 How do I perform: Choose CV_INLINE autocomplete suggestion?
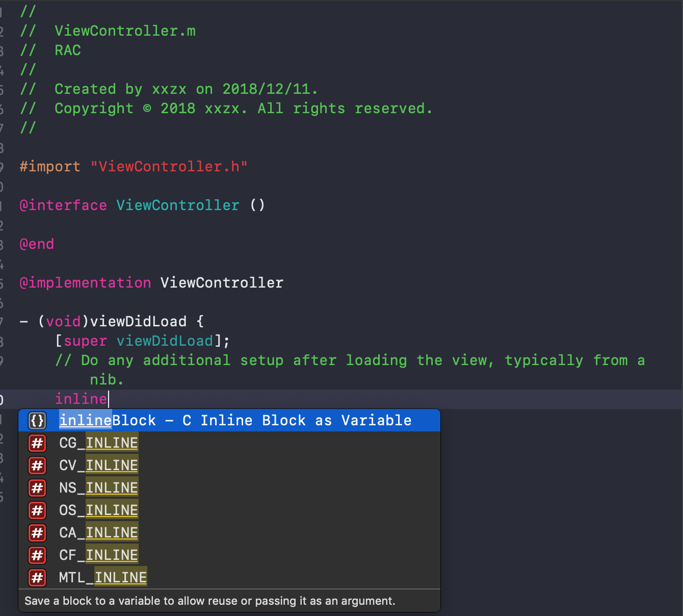pyautogui.click(x=229, y=465)
